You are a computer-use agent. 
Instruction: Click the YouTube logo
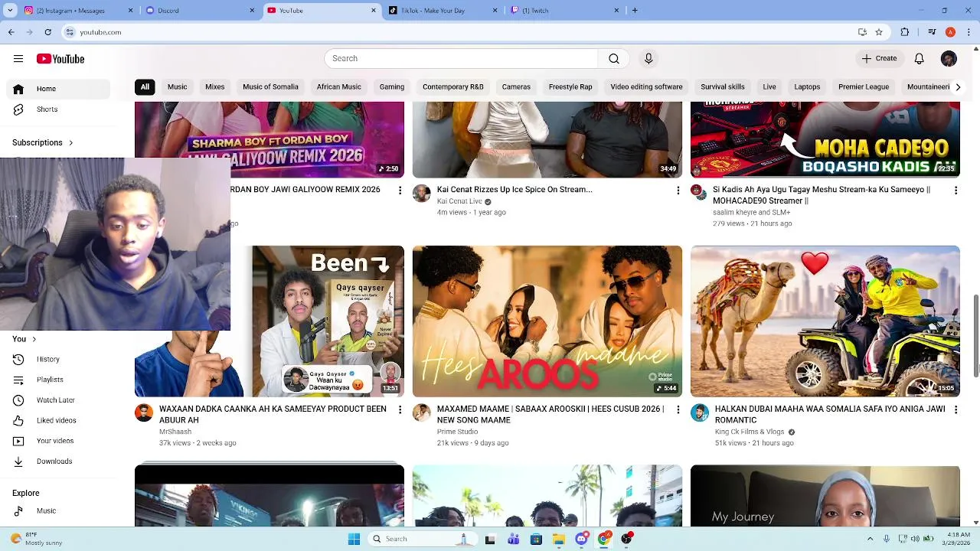(x=60, y=59)
